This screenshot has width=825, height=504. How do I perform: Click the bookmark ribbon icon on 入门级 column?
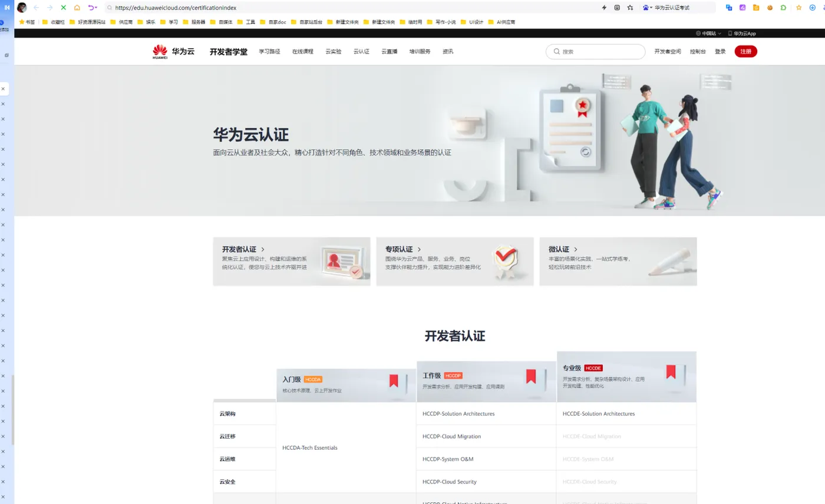(x=394, y=380)
